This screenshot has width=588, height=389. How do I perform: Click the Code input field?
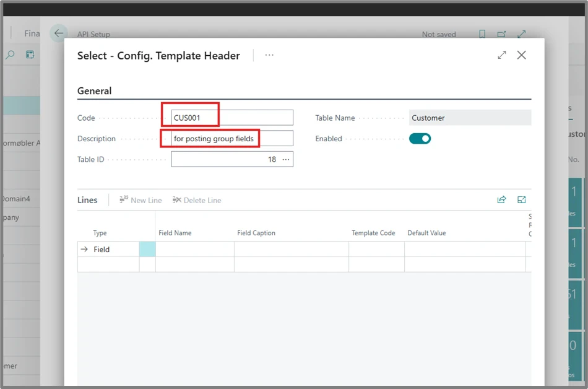click(x=232, y=118)
